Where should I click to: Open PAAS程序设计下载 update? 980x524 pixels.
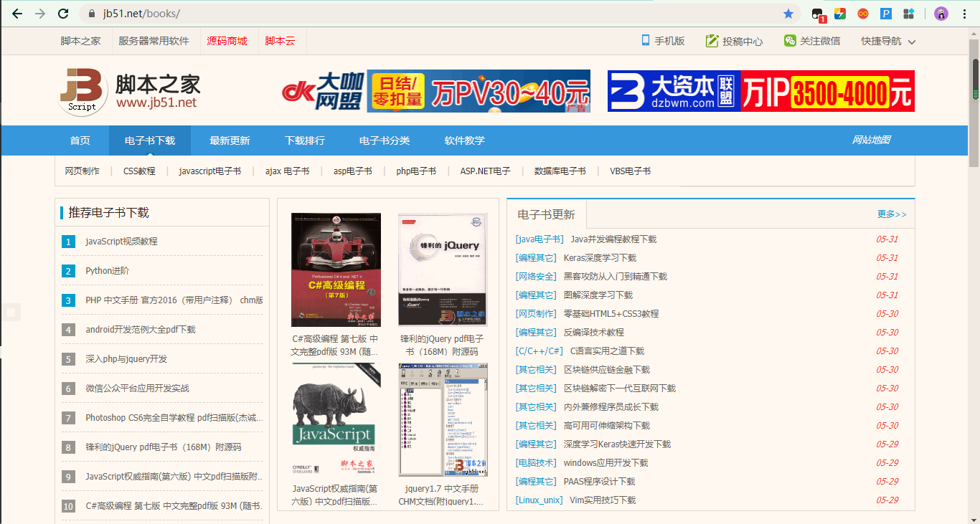[x=599, y=482]
